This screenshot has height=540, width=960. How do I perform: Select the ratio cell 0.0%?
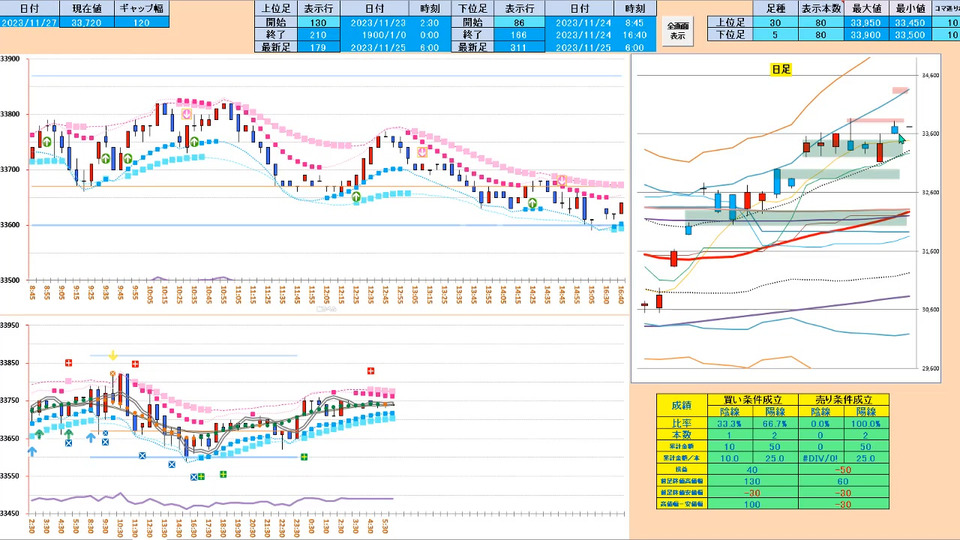[820, 423]
